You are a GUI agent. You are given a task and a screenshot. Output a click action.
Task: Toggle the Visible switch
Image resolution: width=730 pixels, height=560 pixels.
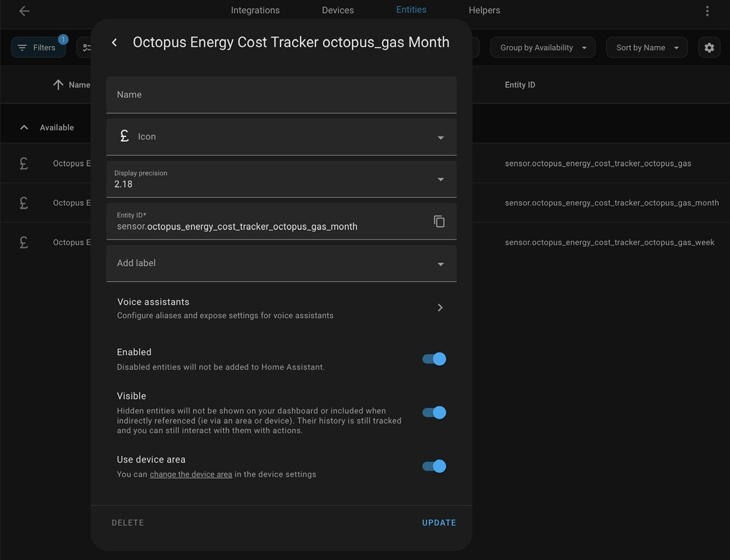[434, 412]
